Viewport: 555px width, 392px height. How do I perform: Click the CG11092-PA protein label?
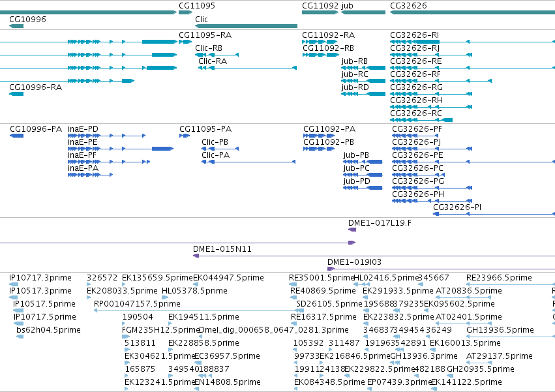[329, 129]
